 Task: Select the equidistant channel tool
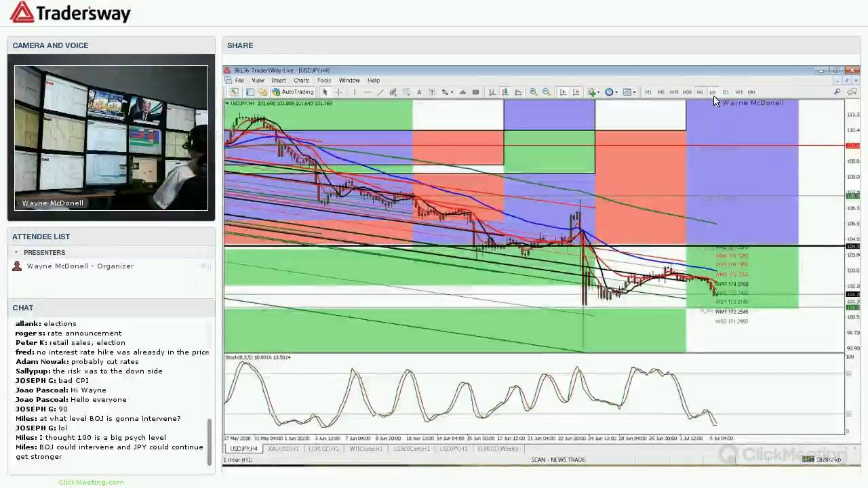(x=393, y=92)
